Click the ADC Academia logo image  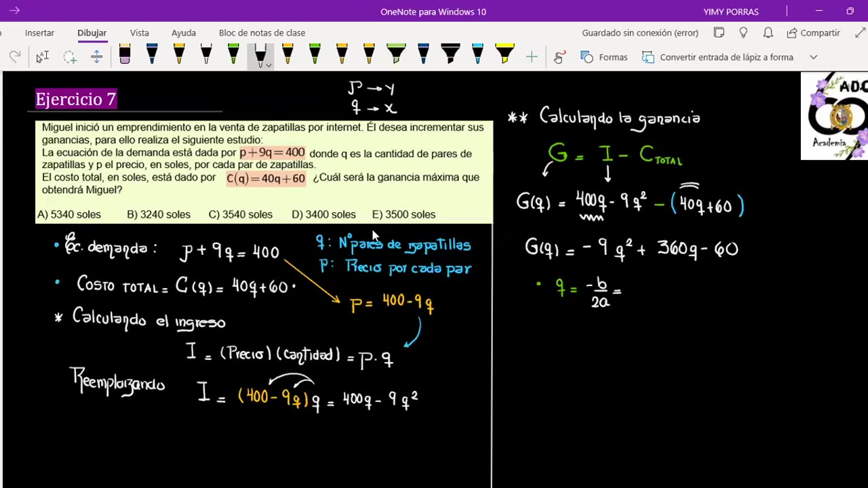pos(835,116)
